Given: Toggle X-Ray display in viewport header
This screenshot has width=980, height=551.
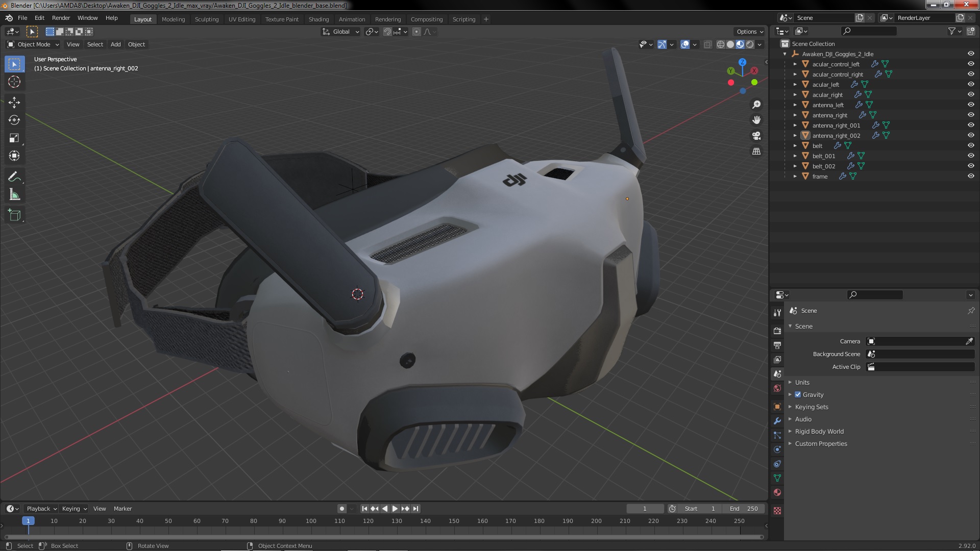Looking at the screenshot, I should [x=707, y=44].
